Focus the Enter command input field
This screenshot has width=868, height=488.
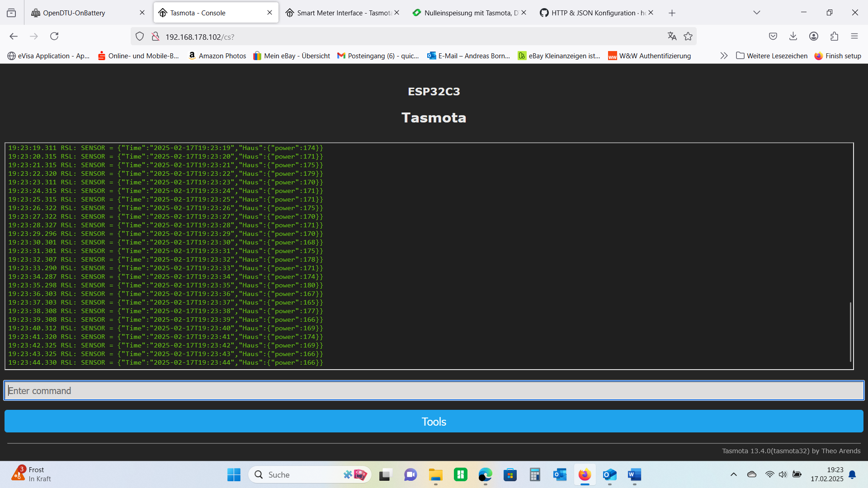[434, 391]
